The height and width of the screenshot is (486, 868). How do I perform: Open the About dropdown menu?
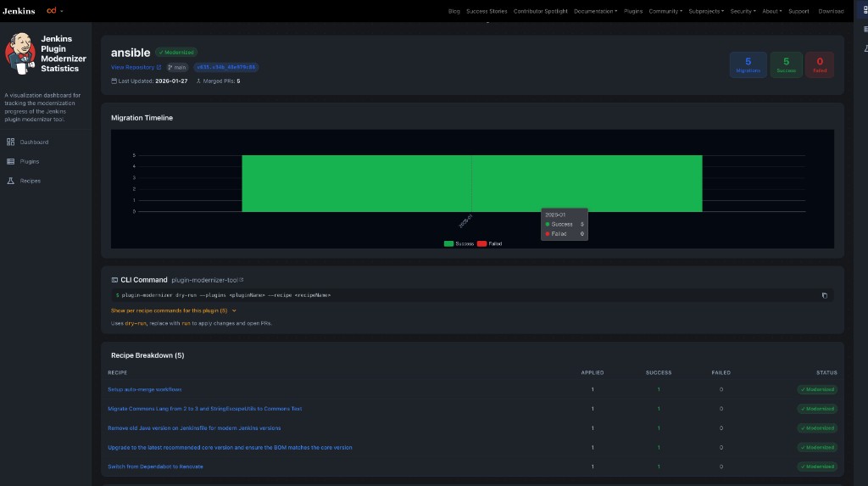coord(771,11)
